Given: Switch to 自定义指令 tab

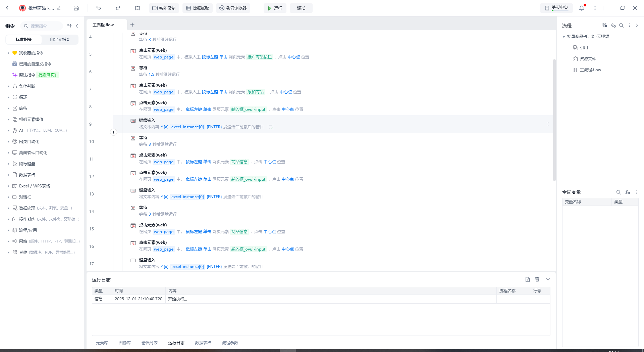Looking at the screenshot, I should [60, 39].
